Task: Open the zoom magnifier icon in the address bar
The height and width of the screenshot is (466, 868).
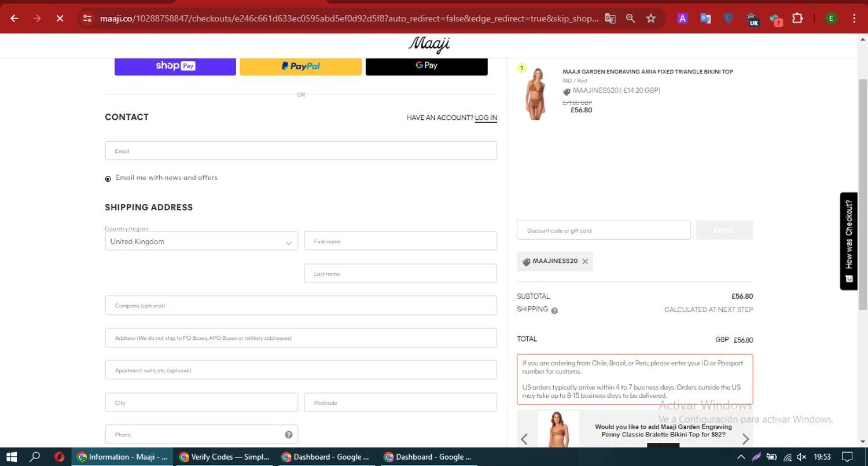Action: pyautogui.click(x=630, y=19)
